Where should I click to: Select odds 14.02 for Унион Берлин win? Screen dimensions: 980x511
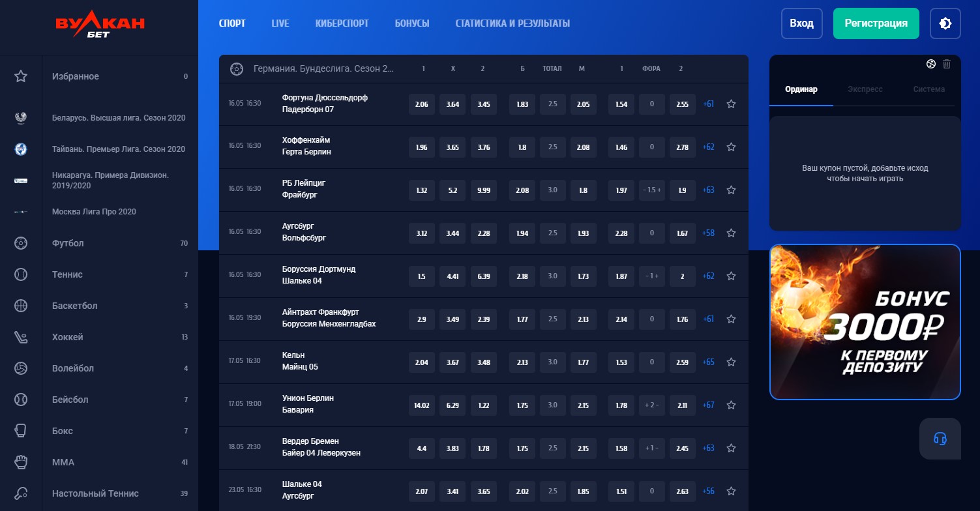(421, 405)
